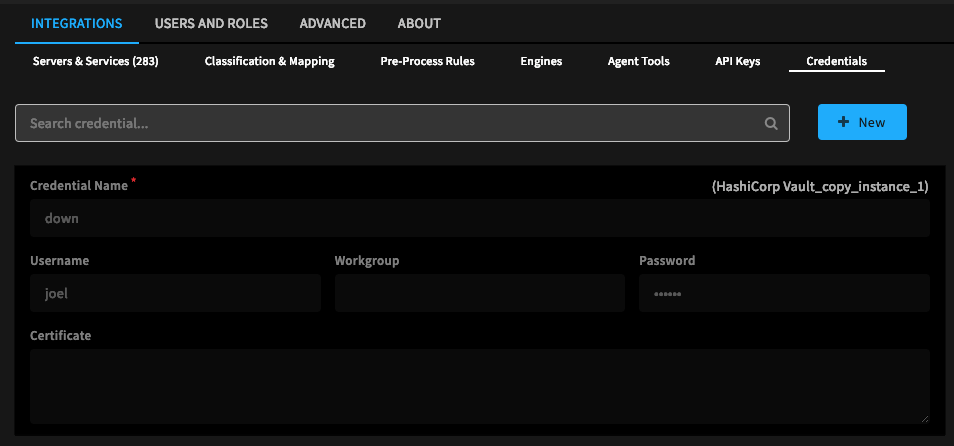Create a new credential with New button
Screen dimensions: 954x446
point(862,122)
